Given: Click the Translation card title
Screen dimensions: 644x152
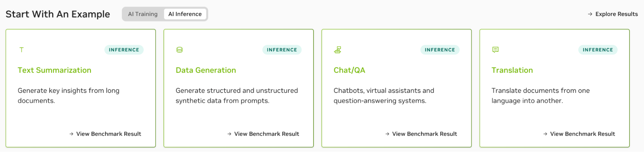Looking at the screenshot, I should click(512, 70).
